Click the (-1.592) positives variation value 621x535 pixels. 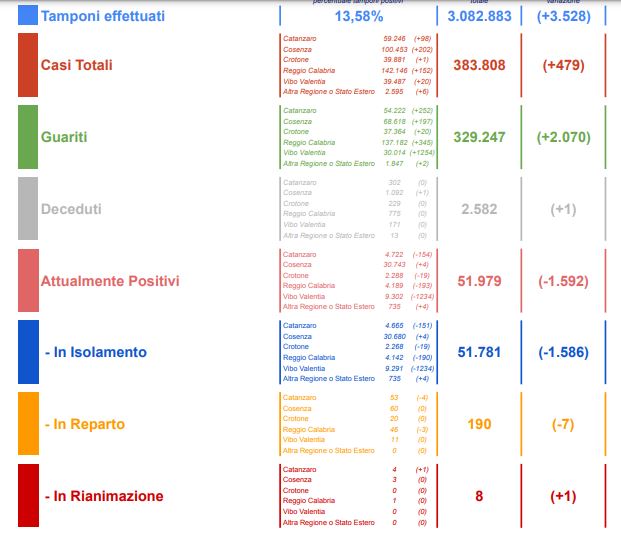click(x=564, y=281)
